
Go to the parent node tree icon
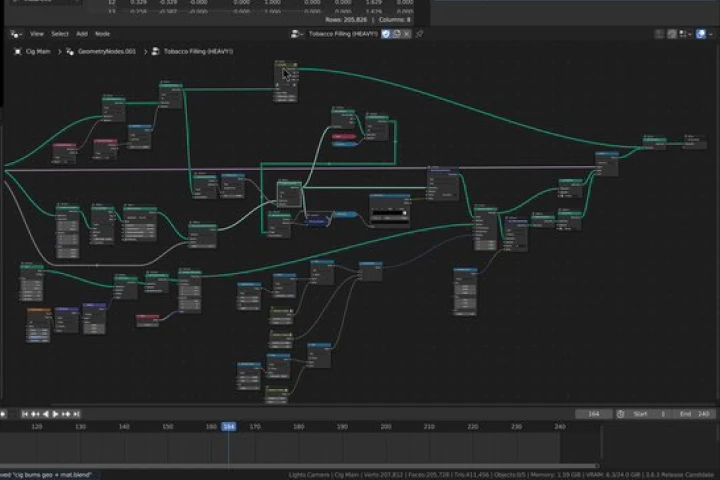659,34
